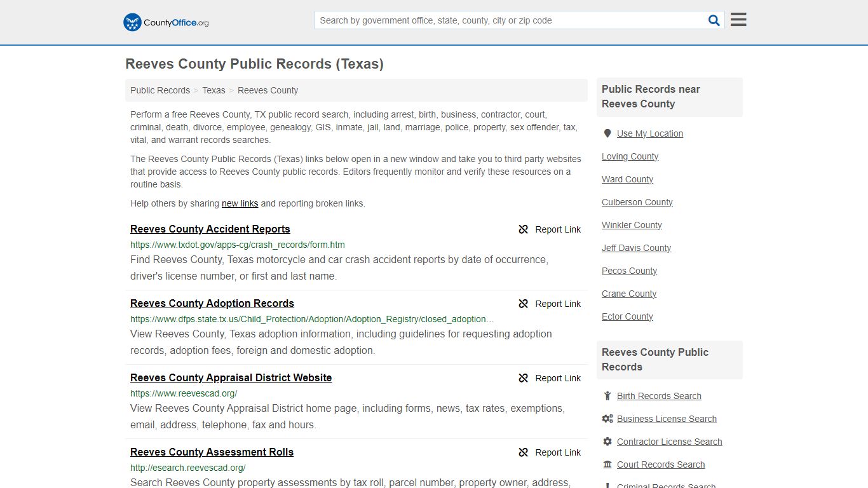Click the Reeves County Public Records (Texas) heading
The image size is (868, 488).
[x=254, y=64]
